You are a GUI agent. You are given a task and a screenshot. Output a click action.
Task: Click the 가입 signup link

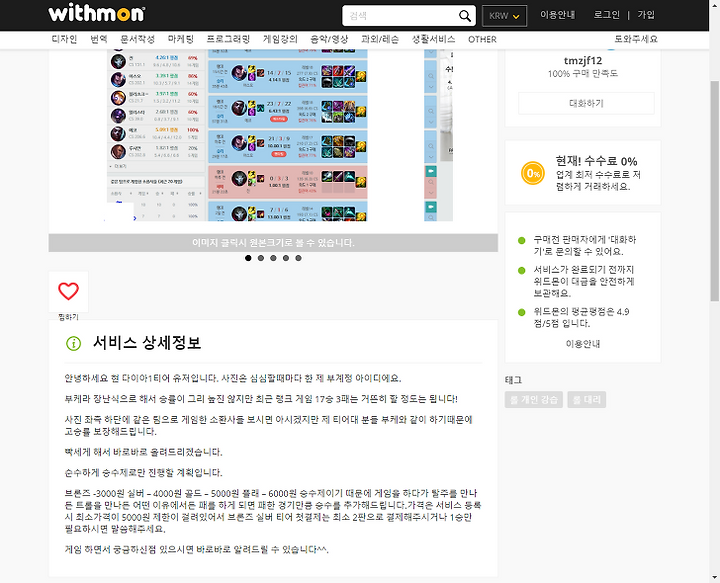(646, 15)
